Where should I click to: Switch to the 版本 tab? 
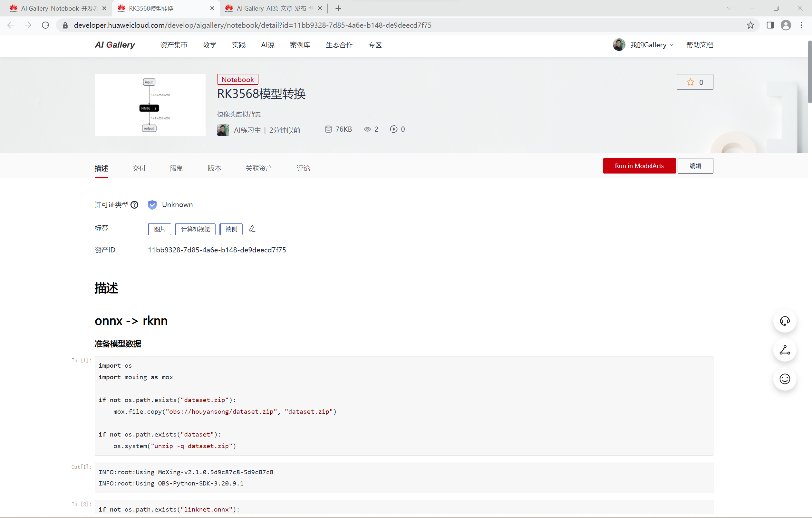(214, 168)
